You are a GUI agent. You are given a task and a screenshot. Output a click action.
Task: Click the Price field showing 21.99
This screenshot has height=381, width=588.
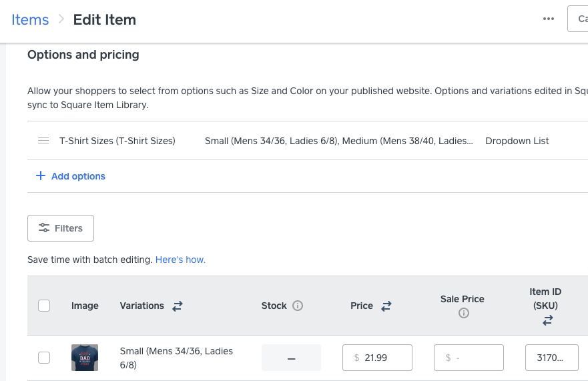pyautogui.click(x=377, y=358)
